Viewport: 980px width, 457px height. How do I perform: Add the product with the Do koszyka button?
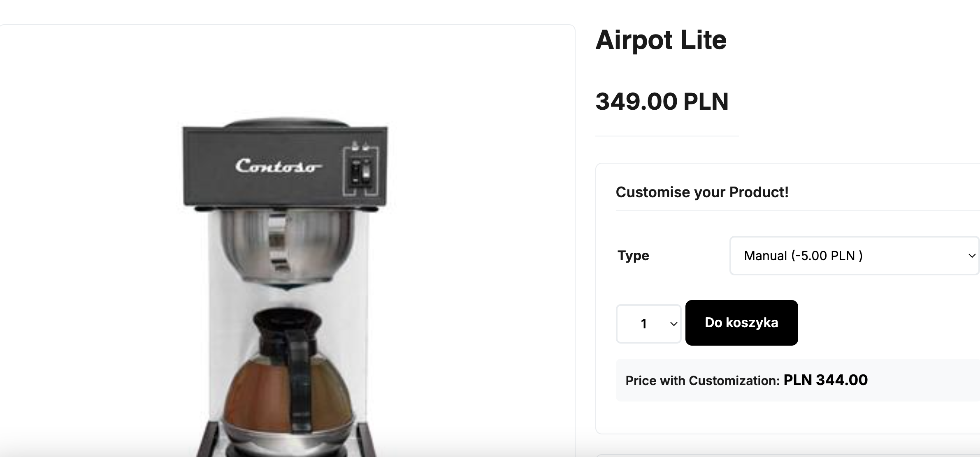coord(741,323)
